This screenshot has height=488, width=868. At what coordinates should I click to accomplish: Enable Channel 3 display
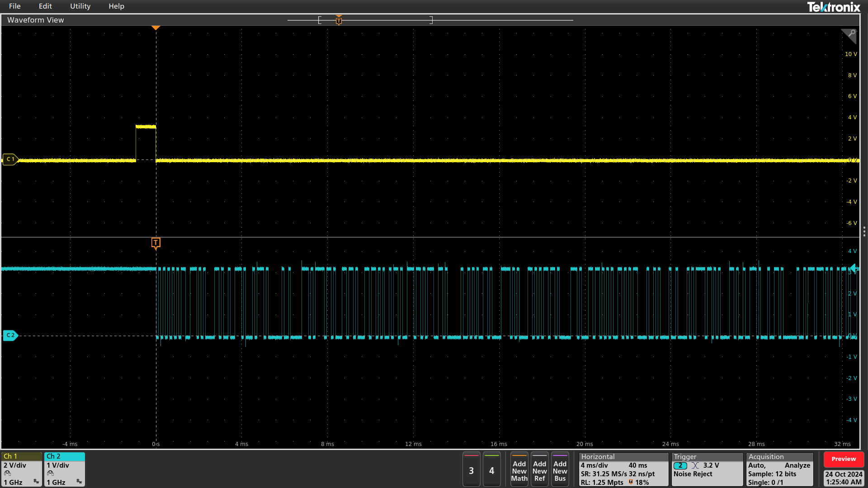(471, 470)
